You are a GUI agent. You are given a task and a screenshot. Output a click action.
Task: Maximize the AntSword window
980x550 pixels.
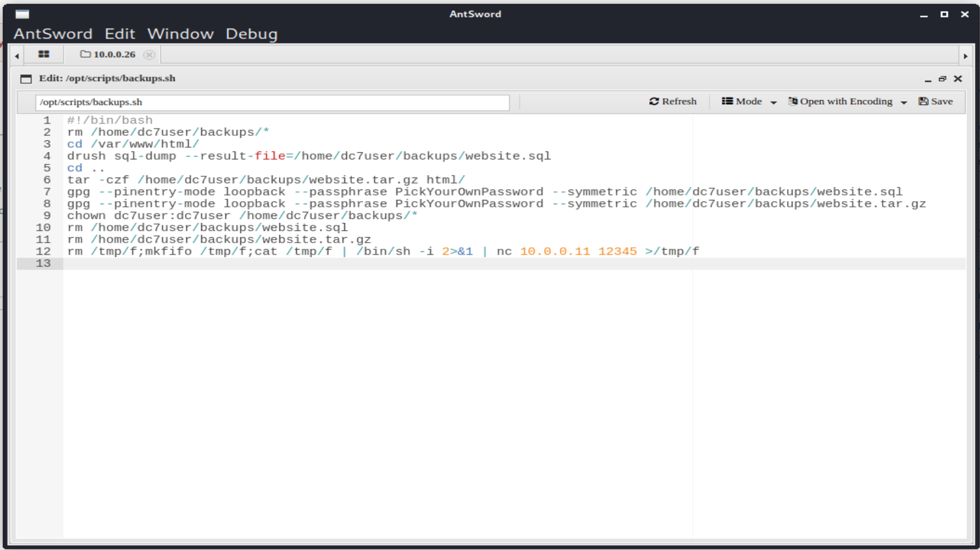(x=944, y=14)
